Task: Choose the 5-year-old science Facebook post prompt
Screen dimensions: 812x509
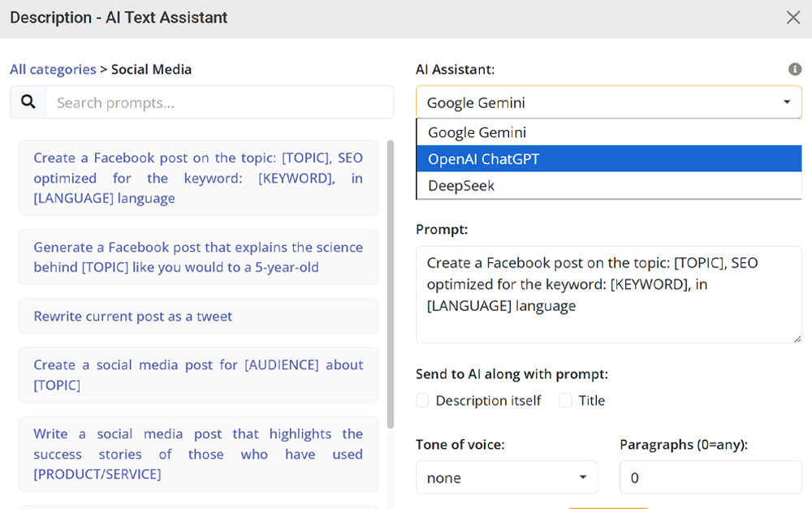Action: (198, 257)
